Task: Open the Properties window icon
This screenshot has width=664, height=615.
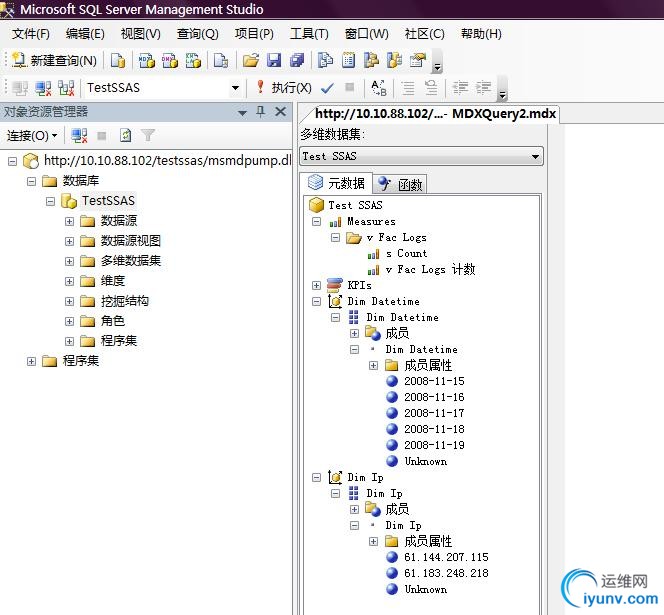Action: [418, 61]
